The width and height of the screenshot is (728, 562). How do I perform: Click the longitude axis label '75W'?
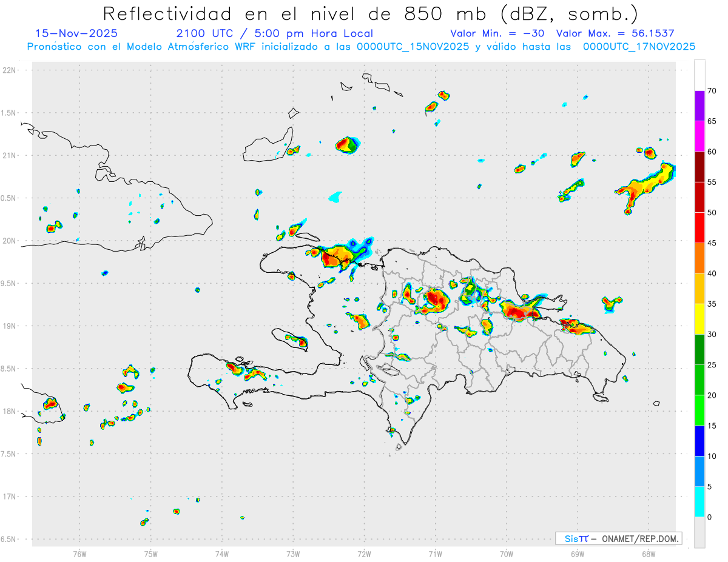(151, 554)
